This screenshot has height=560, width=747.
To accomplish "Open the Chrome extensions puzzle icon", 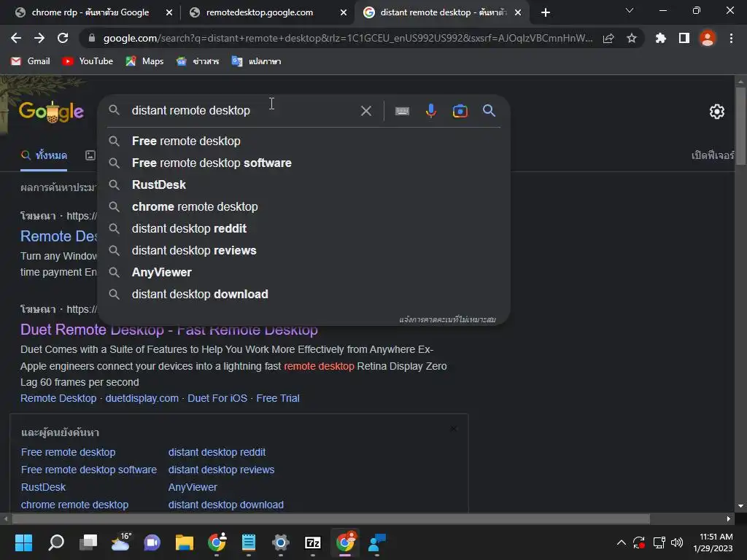I will tap(660, 38).
